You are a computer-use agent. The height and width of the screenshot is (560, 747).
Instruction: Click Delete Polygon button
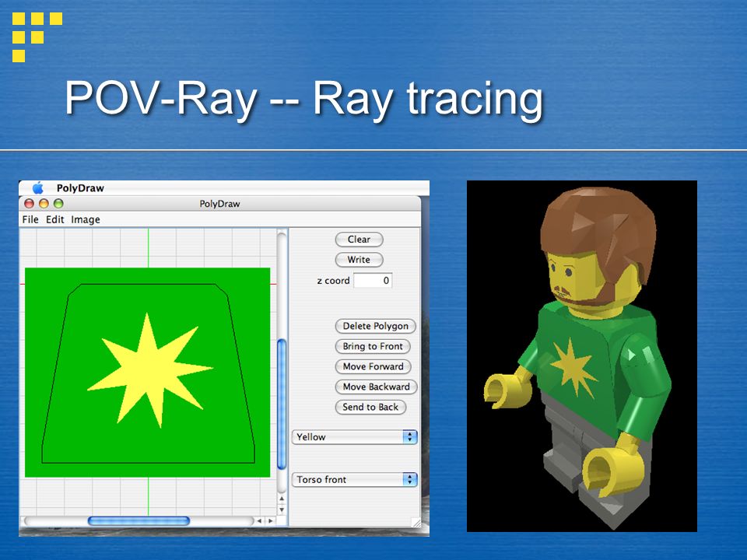coord(375,326)
